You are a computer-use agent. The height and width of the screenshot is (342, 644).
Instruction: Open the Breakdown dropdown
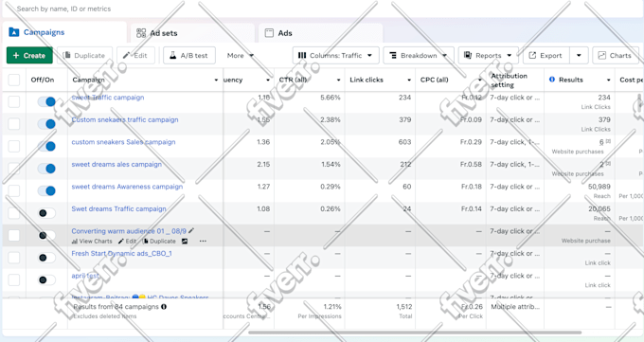(419, 56)
